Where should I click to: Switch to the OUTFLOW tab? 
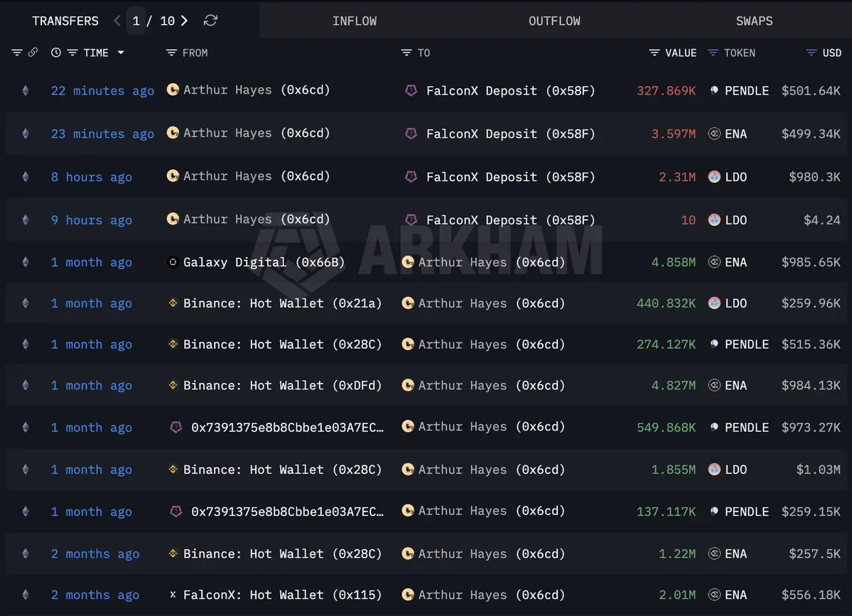[x=554, y=21]
